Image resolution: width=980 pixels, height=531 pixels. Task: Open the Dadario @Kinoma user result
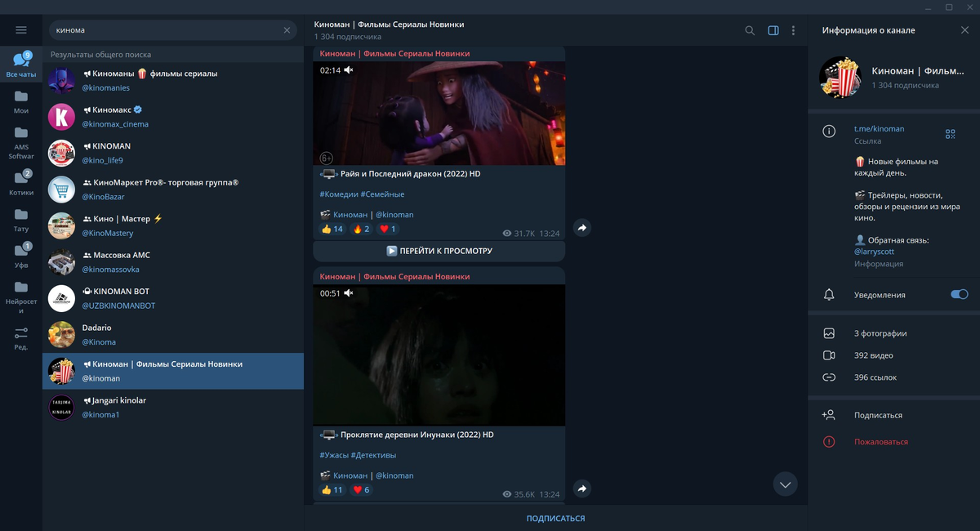point(173,334)
